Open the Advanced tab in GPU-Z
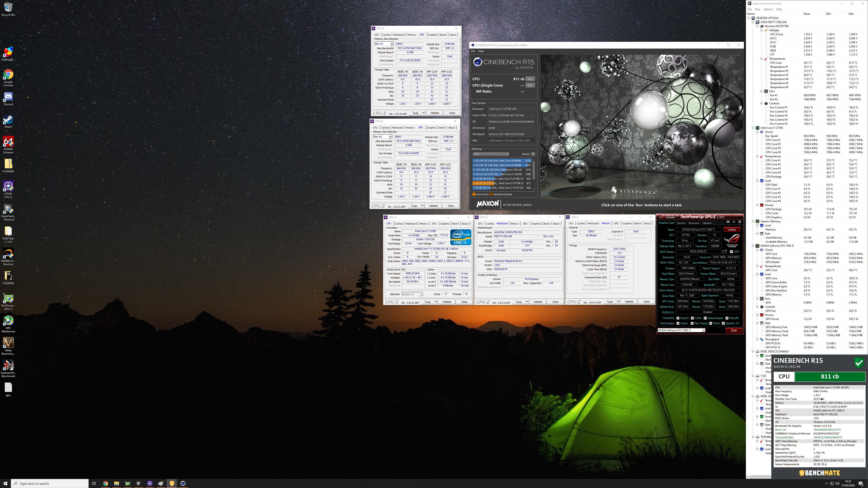868x488 pixels. 693,223
